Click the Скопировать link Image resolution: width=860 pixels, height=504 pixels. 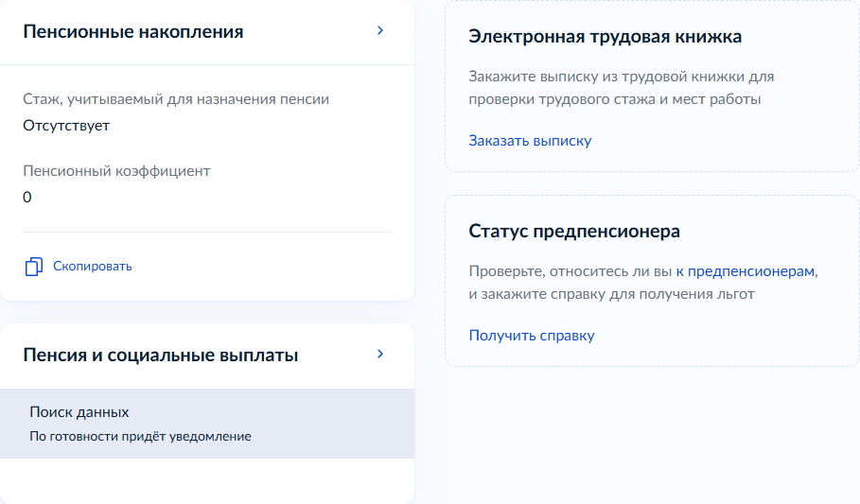92,266
